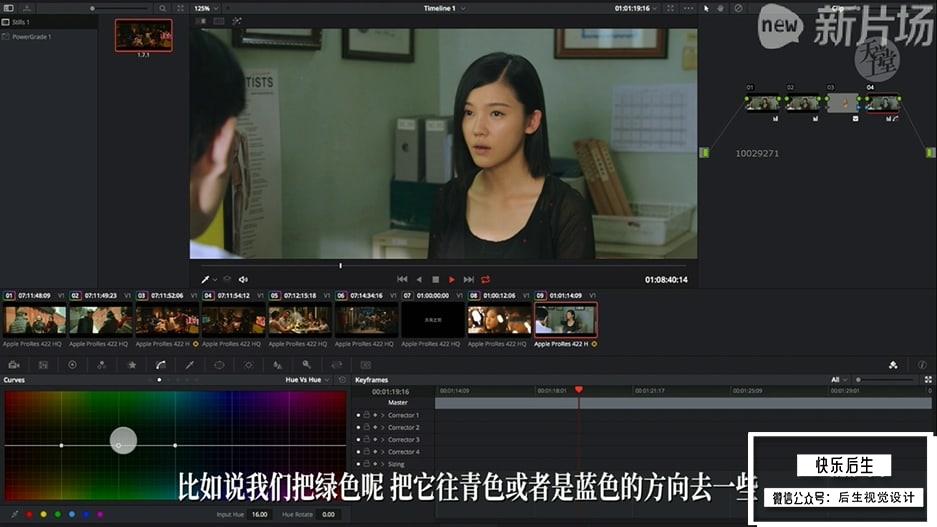This screenshot has width=937, height=527.
Task: Open the Information palette icon
Action: (922, 365)
